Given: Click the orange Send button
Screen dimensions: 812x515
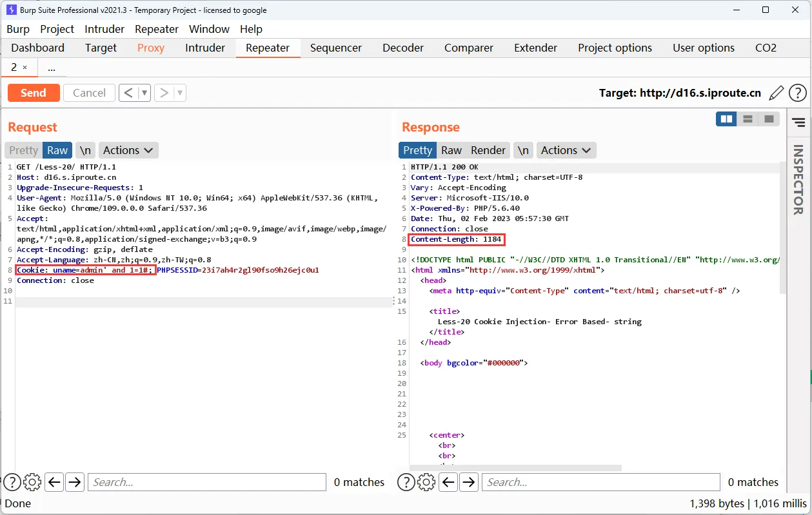Looking at the screenshot, I should point(34,93).
